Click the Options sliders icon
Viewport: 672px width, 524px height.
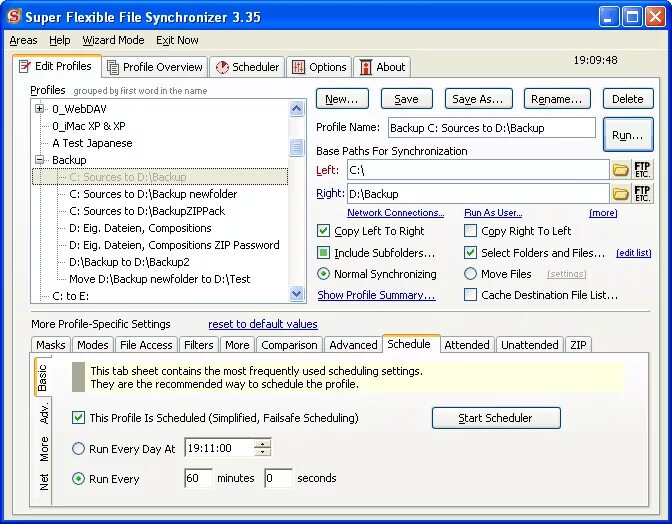click(298, 67)
